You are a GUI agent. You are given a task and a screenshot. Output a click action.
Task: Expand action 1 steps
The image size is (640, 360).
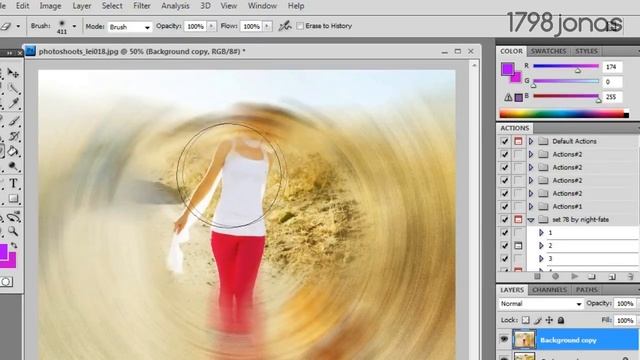(x=541, y=233)
